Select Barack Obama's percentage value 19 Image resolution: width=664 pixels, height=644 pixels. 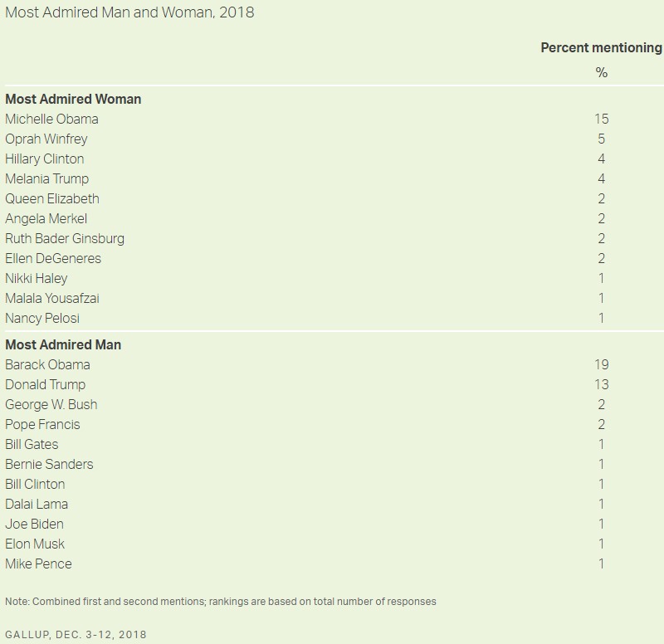click(x=601, y=364)
